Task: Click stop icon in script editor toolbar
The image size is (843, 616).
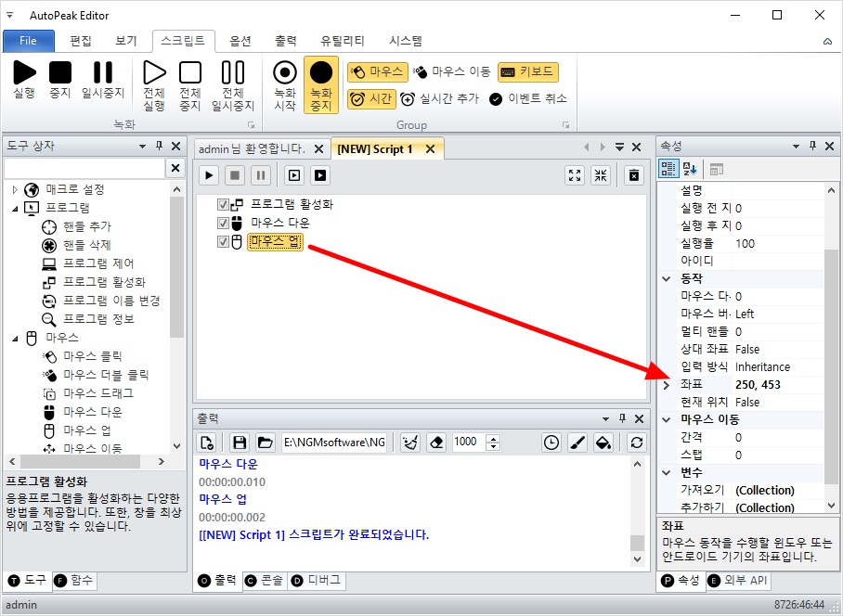Action: [x=235, y=175]
